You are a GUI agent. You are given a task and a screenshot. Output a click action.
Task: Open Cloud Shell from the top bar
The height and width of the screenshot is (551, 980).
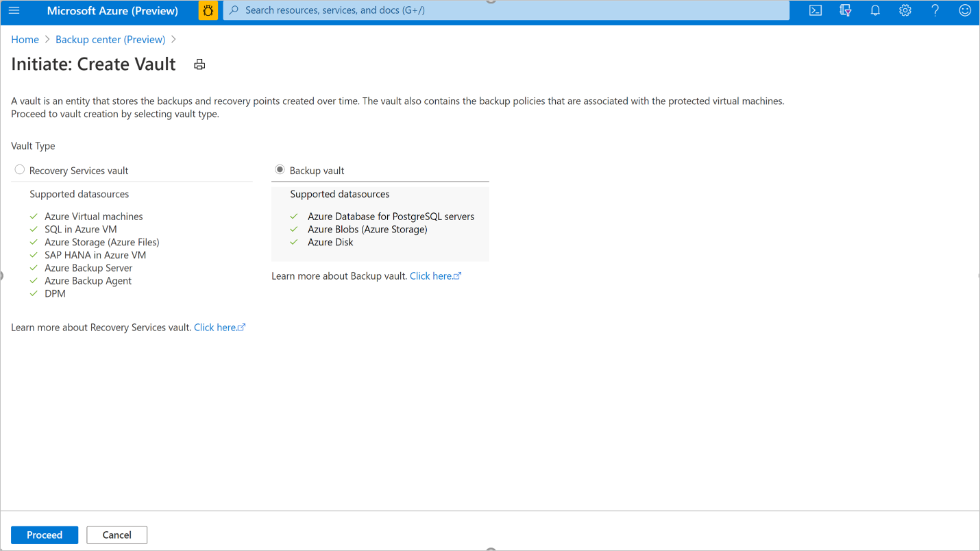tap(816, 10)
